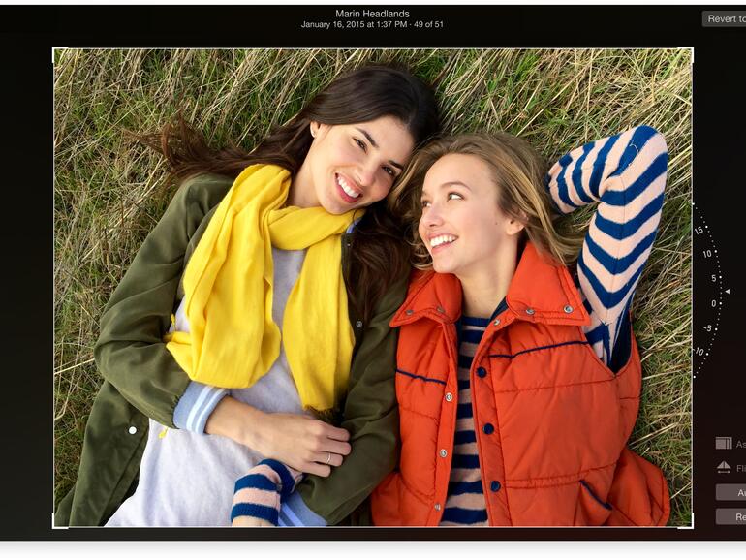Click the -10 mark on straighten dial
The height and width of the screenshot is (560, 746).
[699, 352]
